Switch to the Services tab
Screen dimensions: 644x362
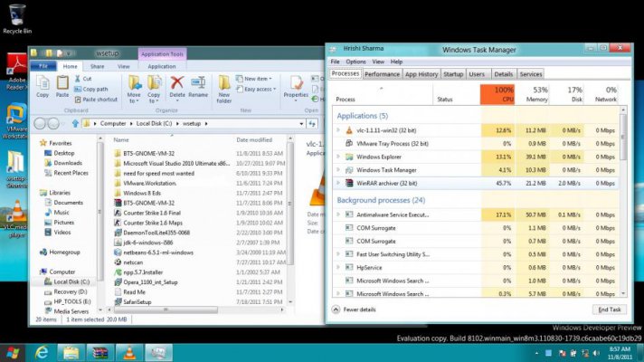[x=531, y=74]
